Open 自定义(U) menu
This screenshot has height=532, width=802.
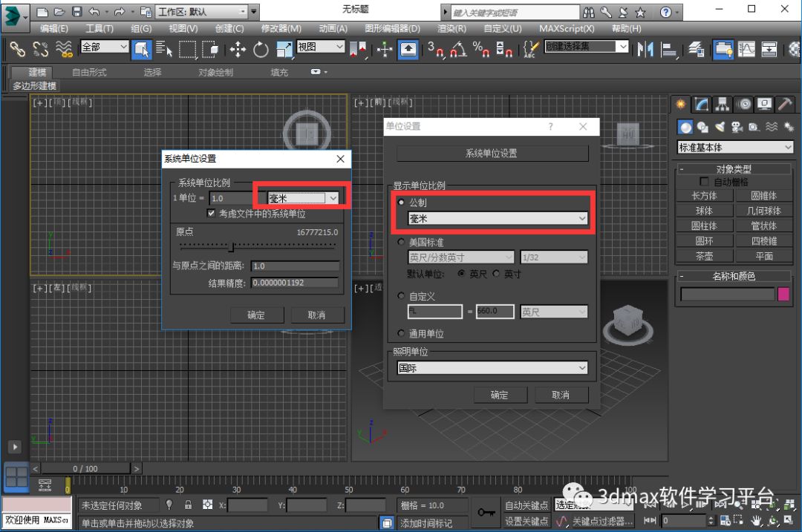pyautogui.click(x=502, y=29)
